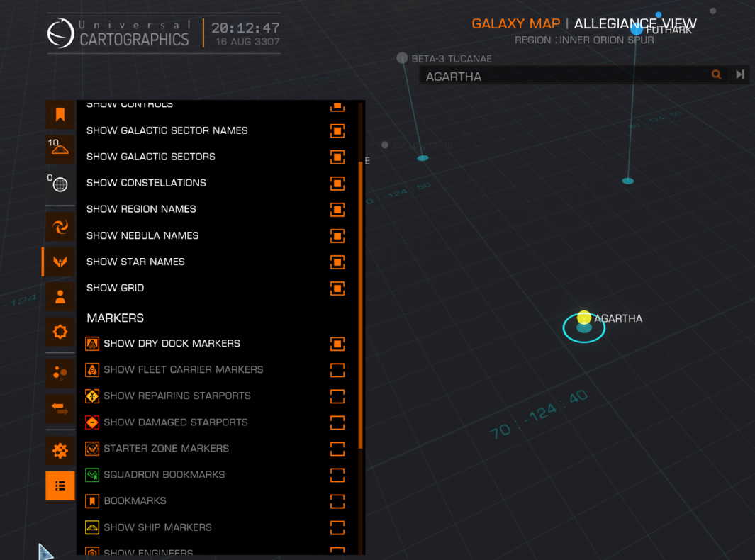Click the damaged starports red icon
The height and width of the screenshot is (560, 755).
(92, 422)
